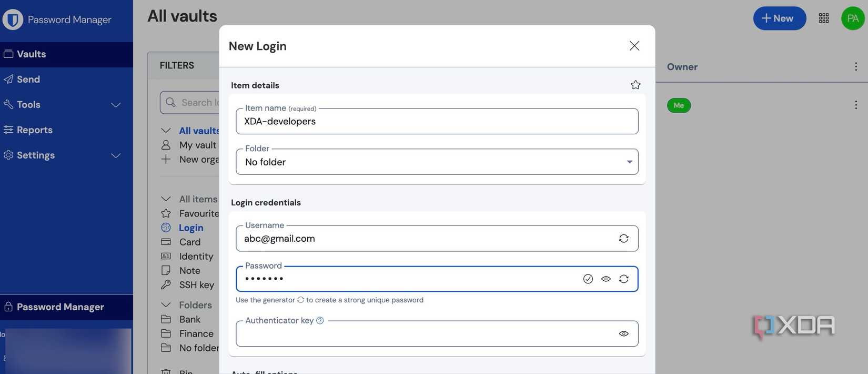
Task: Generate a password with the Password field's refresh icon
Action: tap(623, 279)
